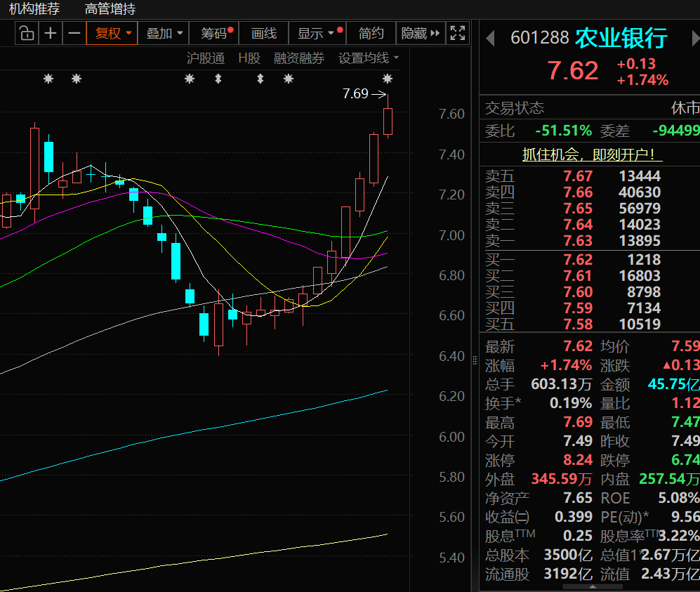Open the 高管增持 tab

[110, 9]
